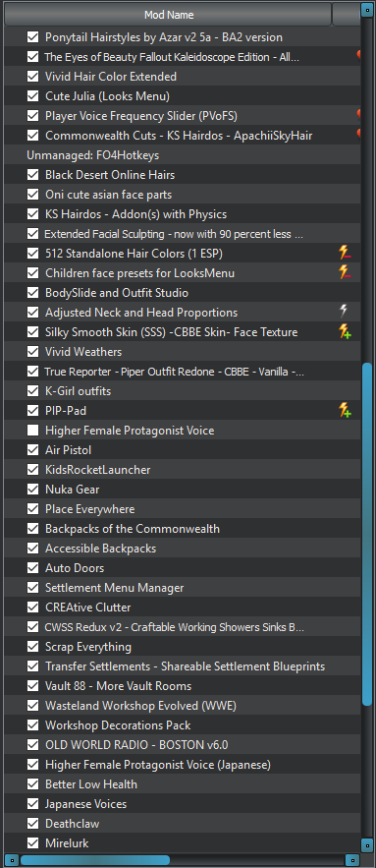The height and width of the screenshot is (868, 376).
Task: Toggle Deathclaw mod checkbox
Action: [33, 824]
